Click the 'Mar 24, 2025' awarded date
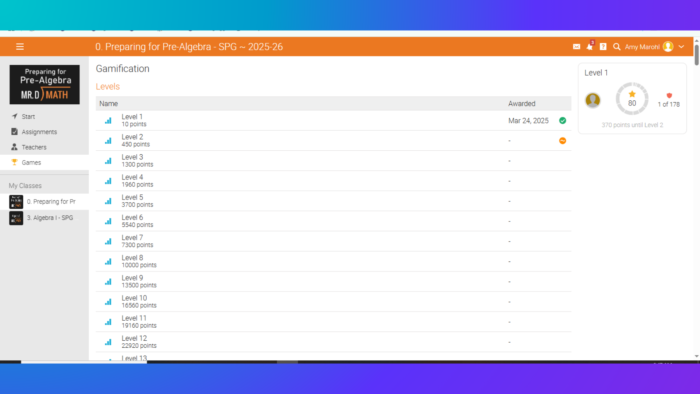700x394 pixels. pyautogui.click(x=528, y=120)
